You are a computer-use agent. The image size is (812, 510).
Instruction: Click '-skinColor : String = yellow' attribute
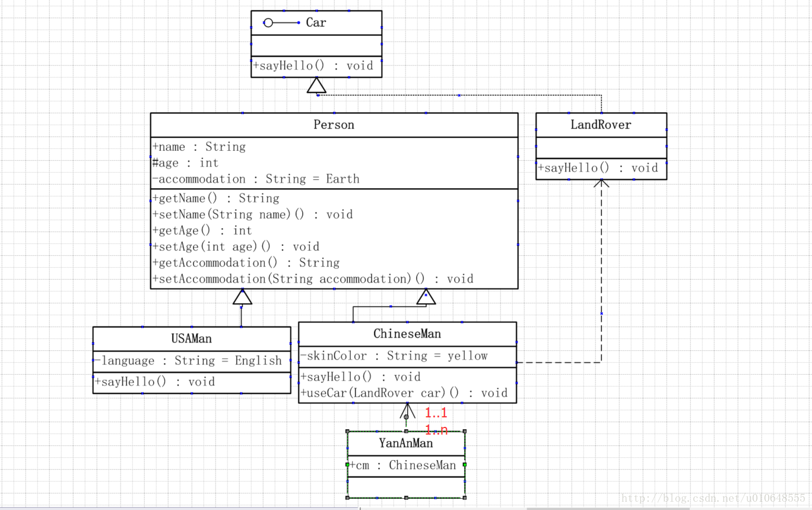394,356
